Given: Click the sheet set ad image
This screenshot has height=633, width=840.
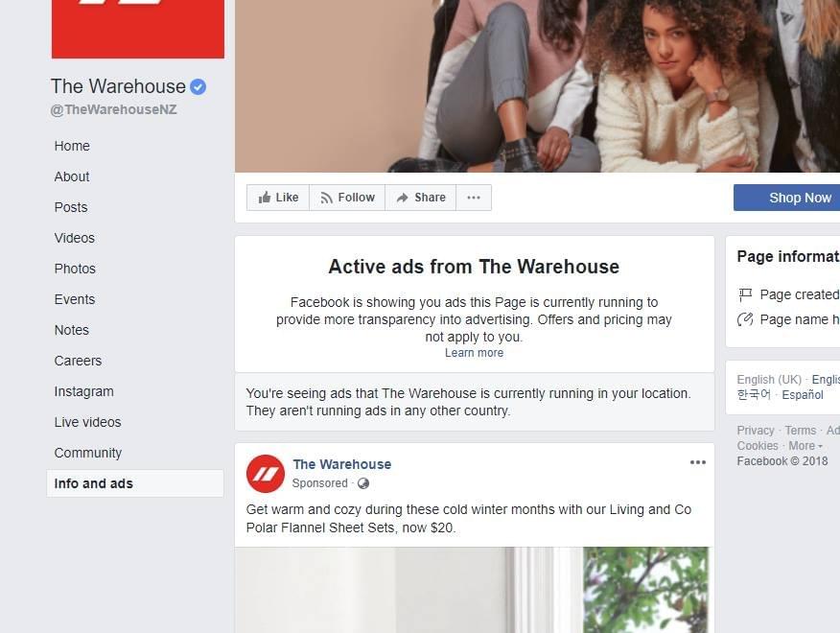Looking at the screenshot, I should (474, 590).
